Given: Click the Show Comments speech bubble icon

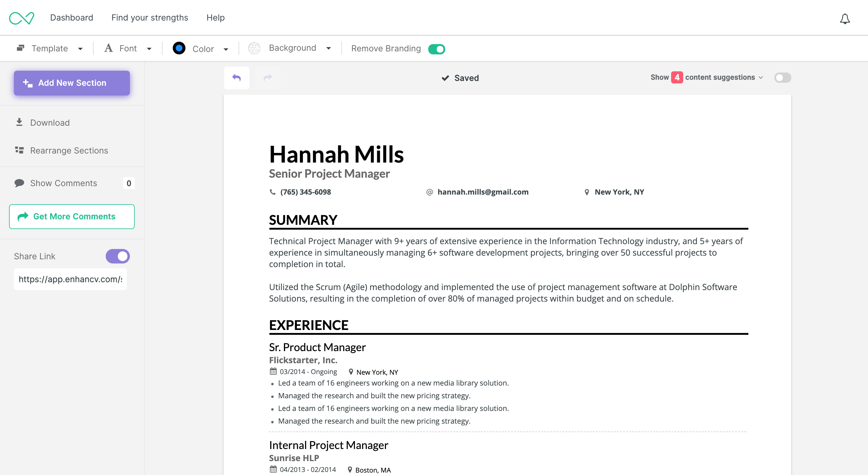Looking at the screenshot, I should 19,183.
